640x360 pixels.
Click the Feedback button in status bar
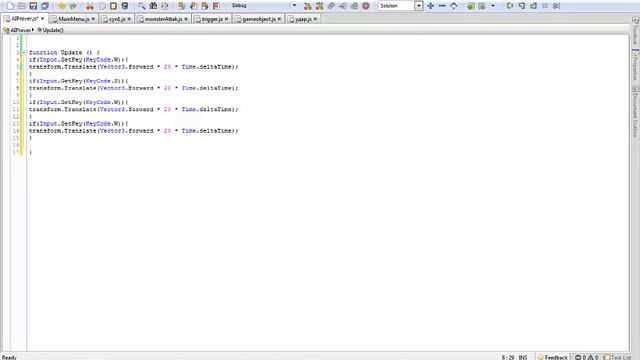(x=553, y=357)
